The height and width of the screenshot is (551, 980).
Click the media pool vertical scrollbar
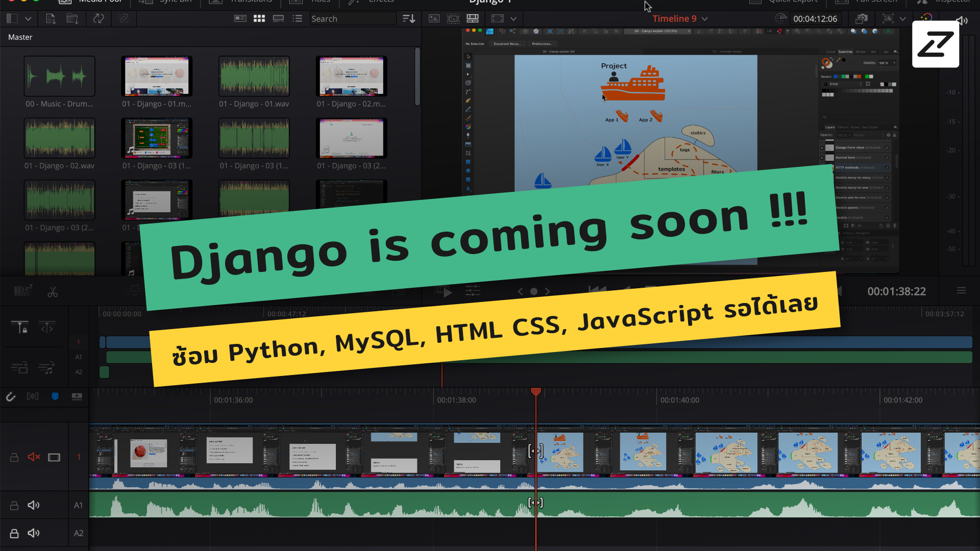click(417, 77)
